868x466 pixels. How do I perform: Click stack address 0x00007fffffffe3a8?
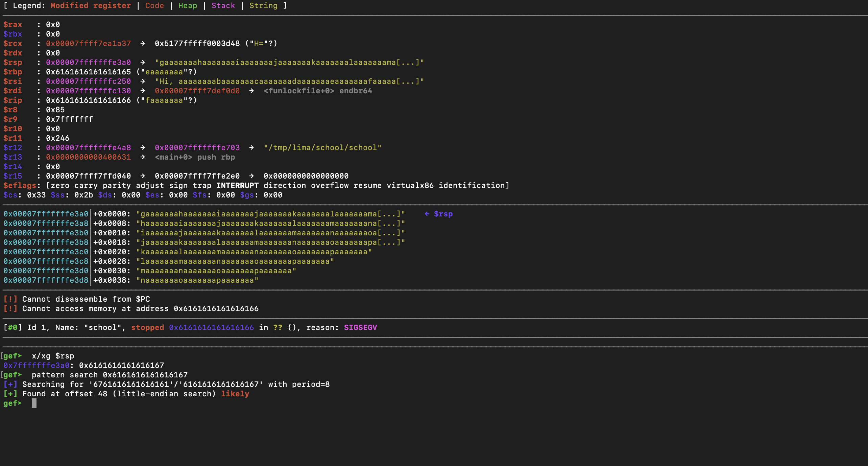point(46,224)
